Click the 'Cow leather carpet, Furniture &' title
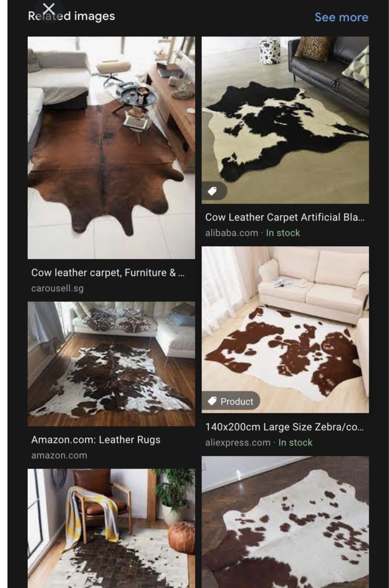 click(x=108, y=273)
